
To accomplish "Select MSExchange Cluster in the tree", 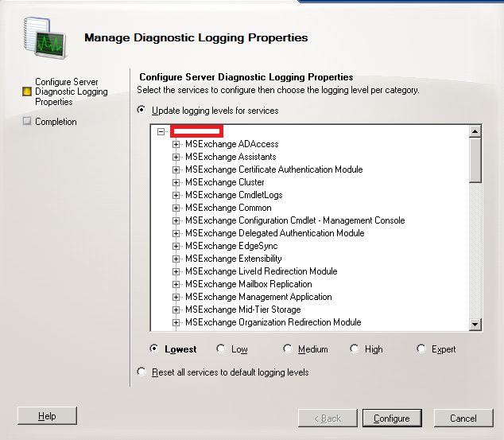I will click(225, 182).
